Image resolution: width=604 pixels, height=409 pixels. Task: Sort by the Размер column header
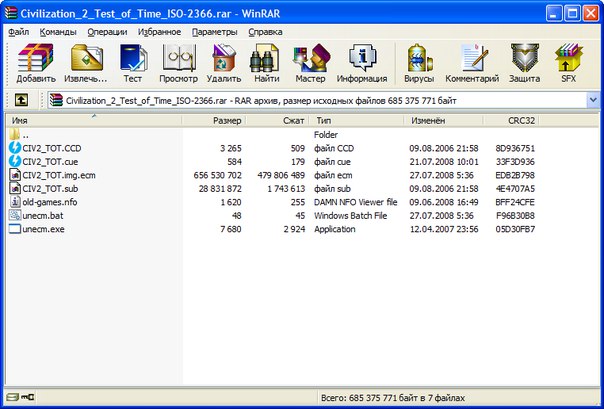214,121
